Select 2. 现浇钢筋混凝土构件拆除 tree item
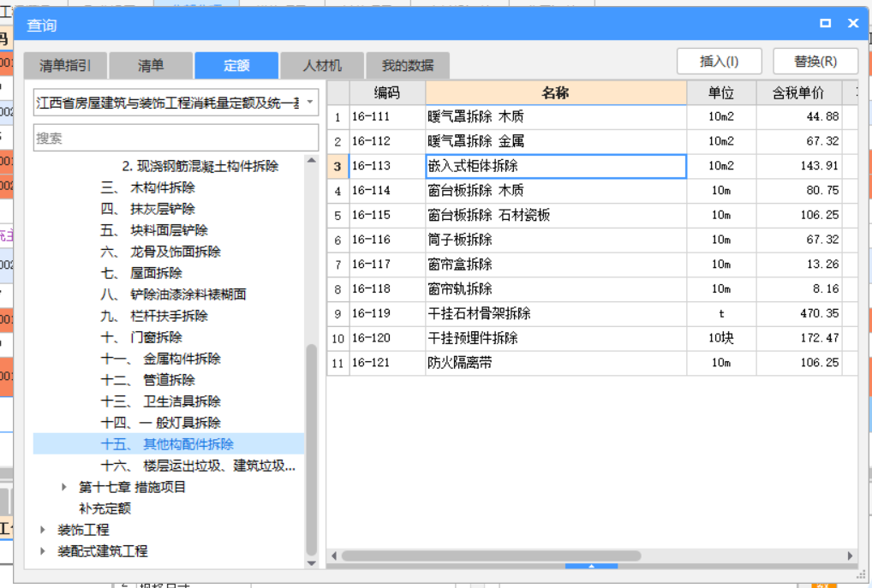The image size is (872, 588). point(200,166)
